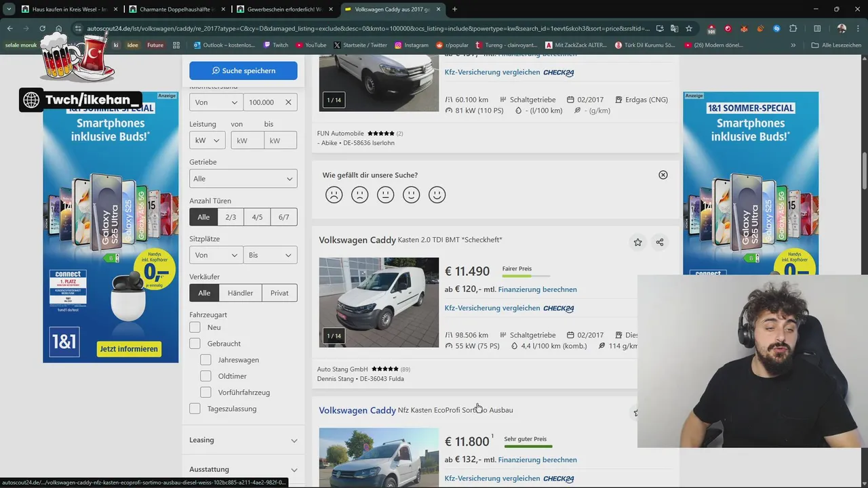This screenshot has width=868, height=488.
Task: Select 4/5 doors option
Action: (257, 217)
